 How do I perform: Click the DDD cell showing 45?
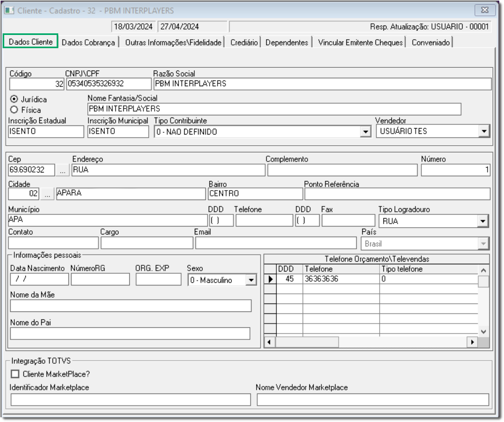tap(290, 279)
